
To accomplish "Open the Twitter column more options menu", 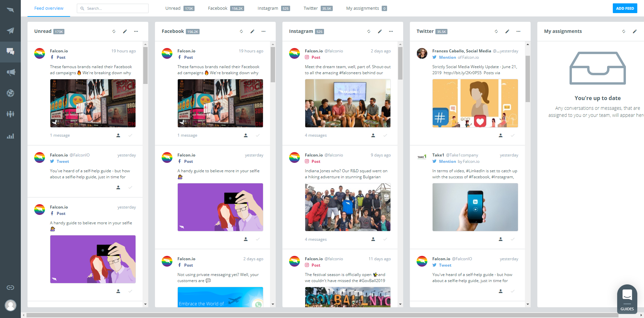I will (518, 31).
